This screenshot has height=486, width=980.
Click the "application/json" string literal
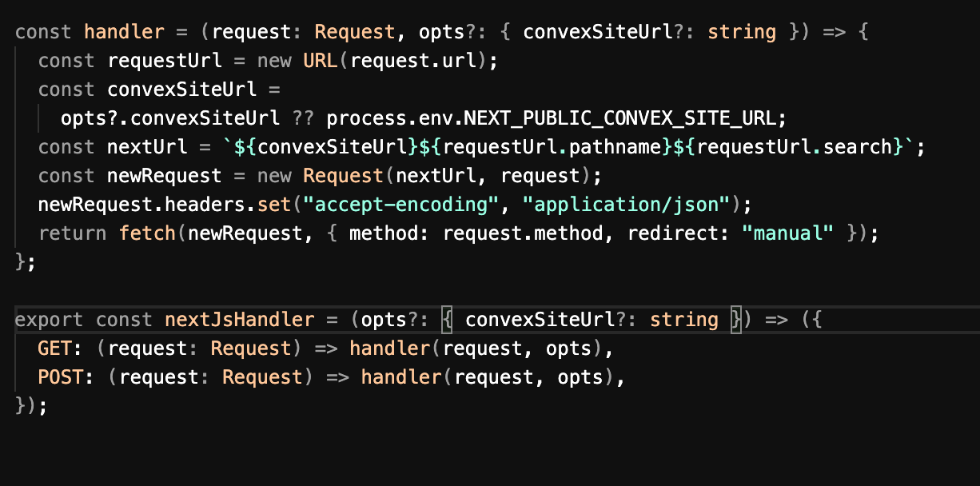[x=626, y=205]
